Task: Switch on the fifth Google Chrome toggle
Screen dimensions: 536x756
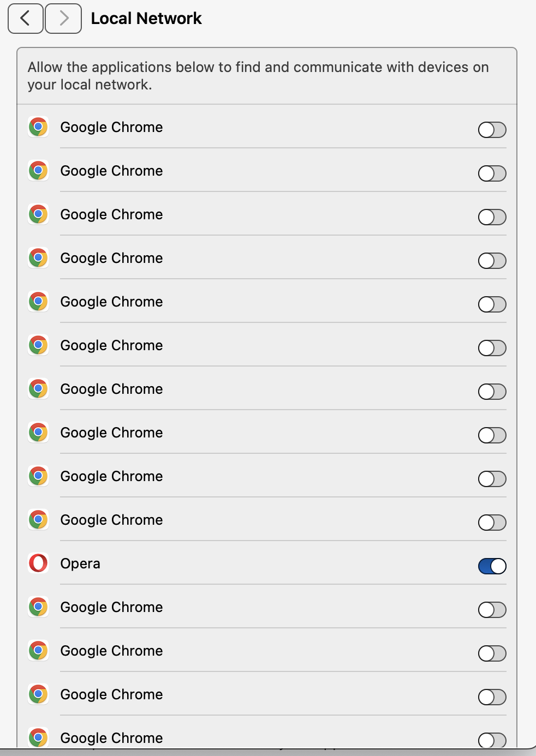Action: pyautogui.click(x=492, y=304)
